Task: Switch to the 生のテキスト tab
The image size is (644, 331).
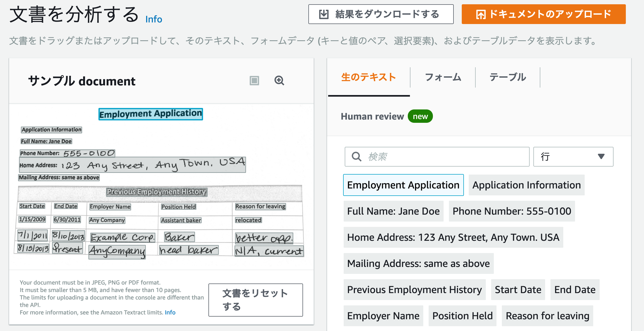Action: point(369,77)
